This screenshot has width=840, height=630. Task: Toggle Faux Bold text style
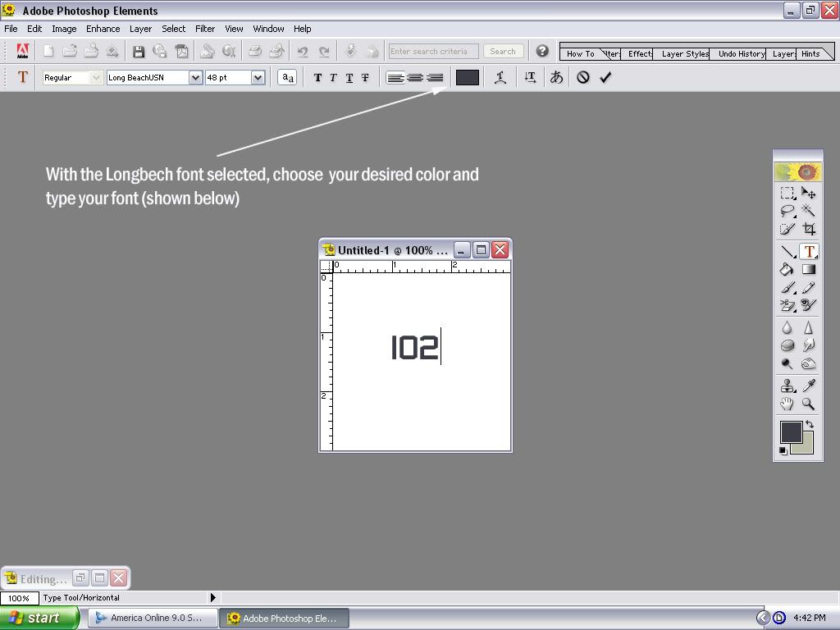[x=317, y=78]
